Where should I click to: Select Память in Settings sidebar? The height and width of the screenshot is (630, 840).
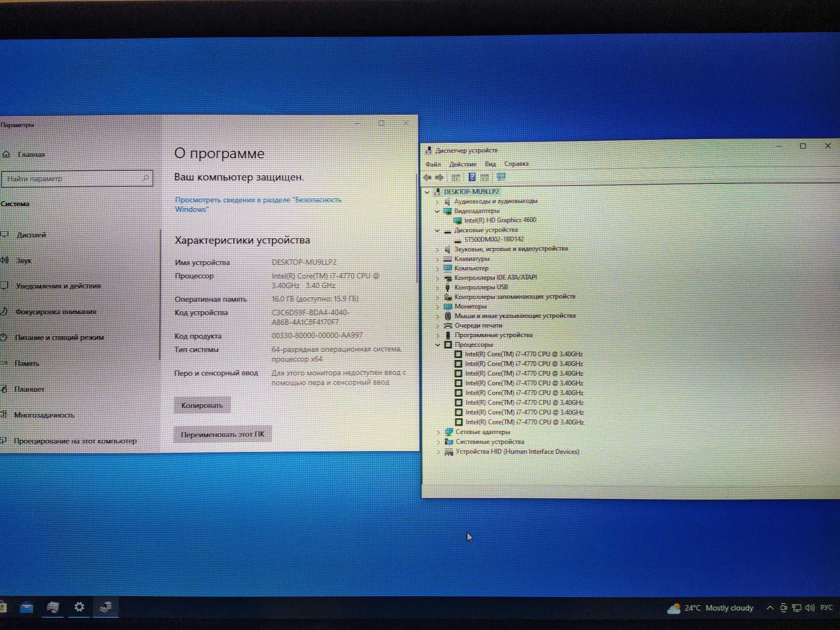[x=27, y=363]
